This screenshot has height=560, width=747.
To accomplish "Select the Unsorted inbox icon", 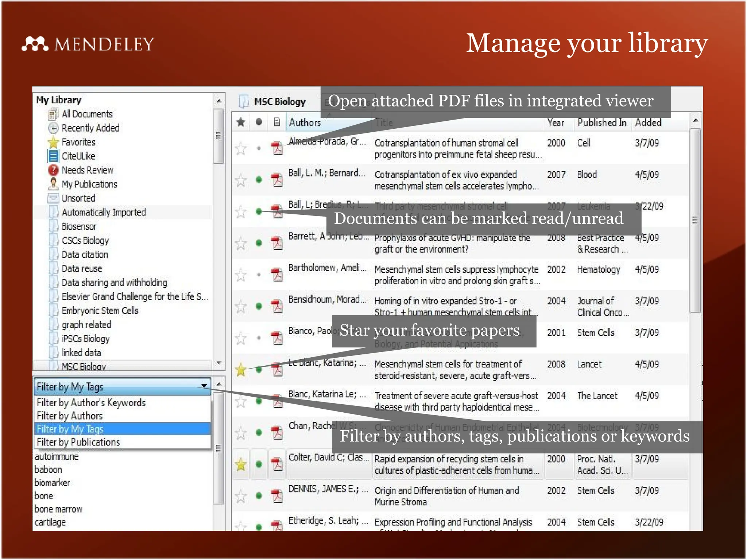I will 53,198.
